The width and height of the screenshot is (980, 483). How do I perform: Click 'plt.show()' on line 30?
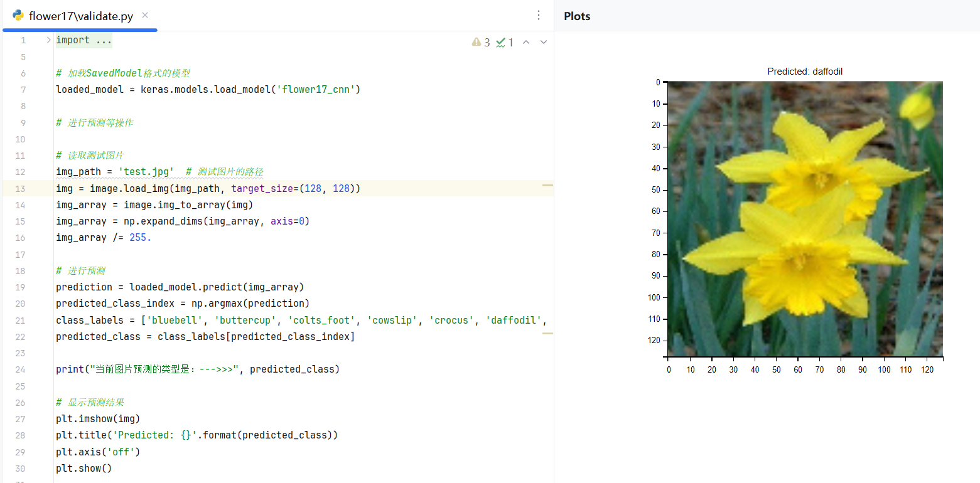tap(84, 468)
